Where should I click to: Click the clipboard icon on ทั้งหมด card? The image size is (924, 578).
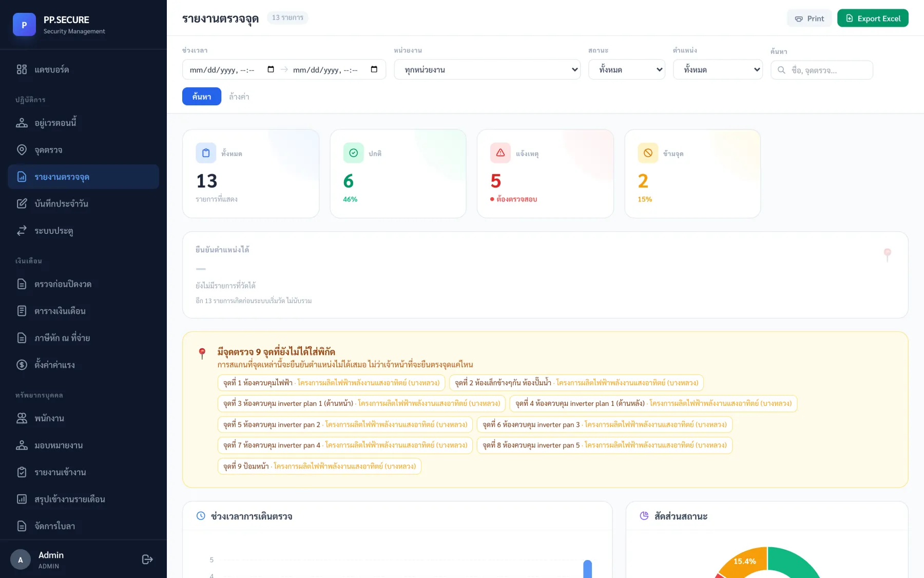tap(206, 153)
